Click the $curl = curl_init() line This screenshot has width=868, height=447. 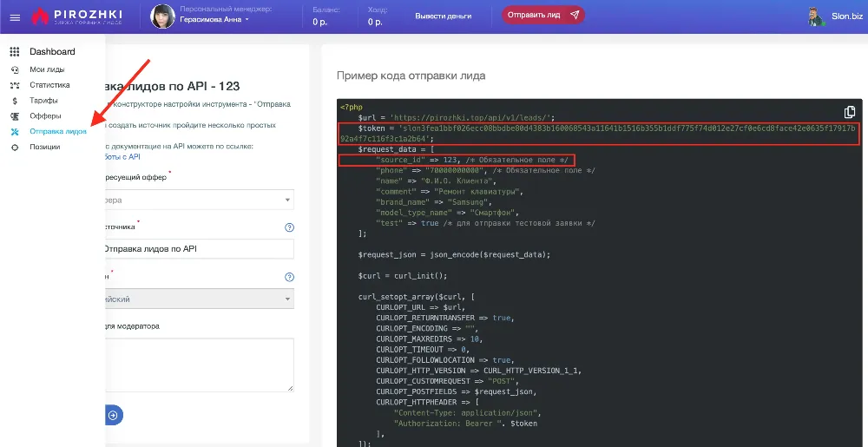pyautogui.click(x=403, y=275)
